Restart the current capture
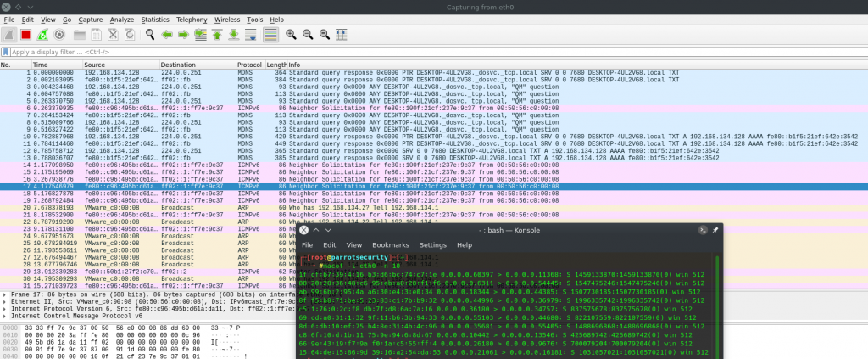868x359 pixels. (42, 34)
